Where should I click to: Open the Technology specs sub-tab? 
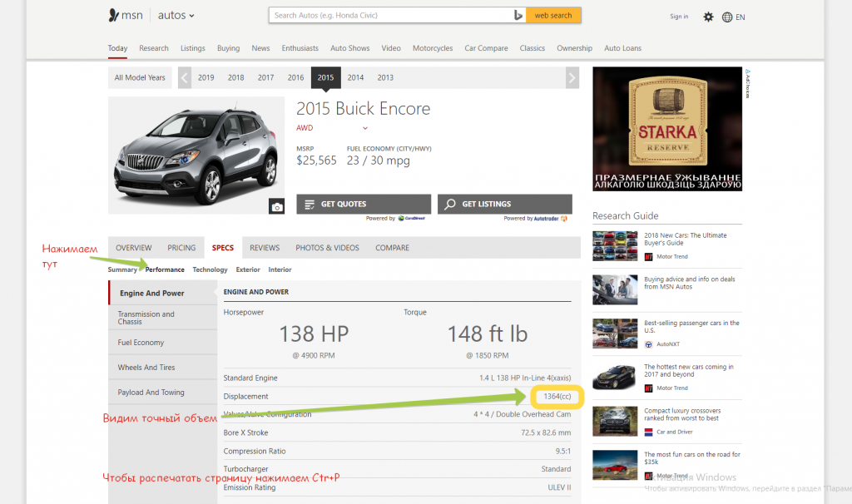[x=210, y=270]
